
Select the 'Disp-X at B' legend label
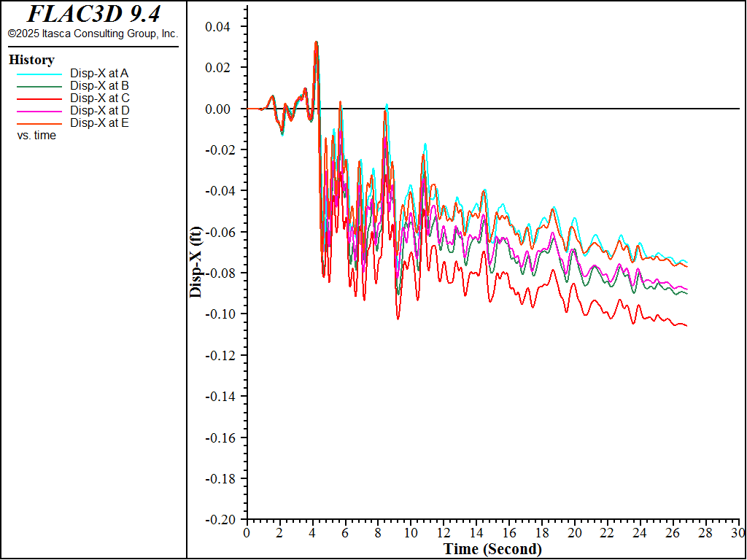[x=99, y=85]
